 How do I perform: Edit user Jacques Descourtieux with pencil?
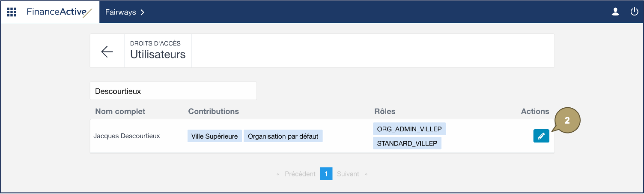click(541, 136)
